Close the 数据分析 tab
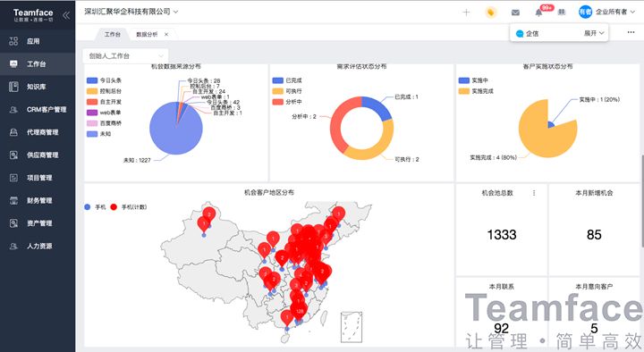Image resolution: width=644 pixels, height=352 pixels. (x=166, y=35)
